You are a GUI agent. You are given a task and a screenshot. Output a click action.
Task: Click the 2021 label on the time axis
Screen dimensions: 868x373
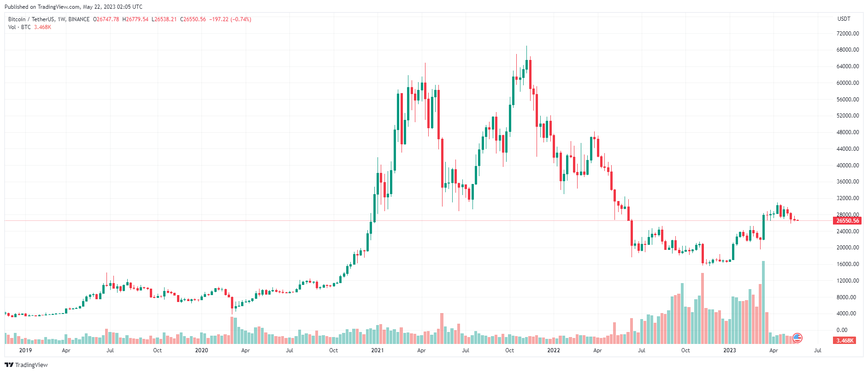pos(378,350)
